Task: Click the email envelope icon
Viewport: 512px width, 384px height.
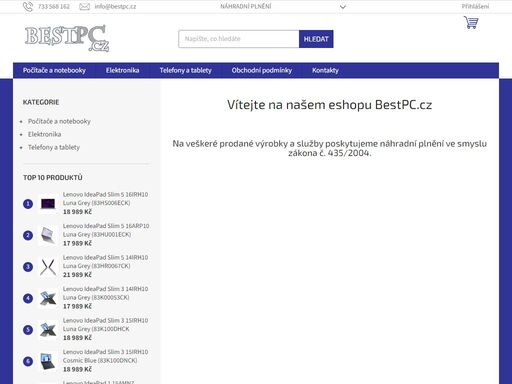Action: tap(84, 6)
